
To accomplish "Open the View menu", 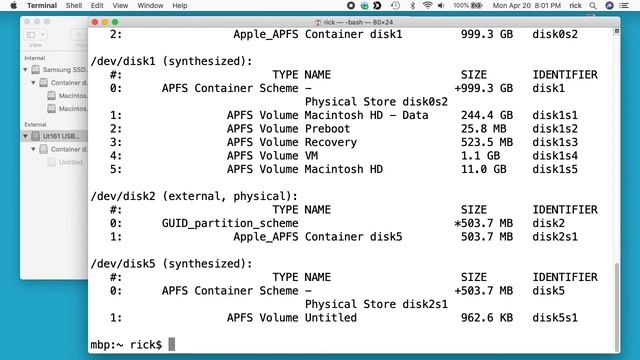I will point(120,6).
